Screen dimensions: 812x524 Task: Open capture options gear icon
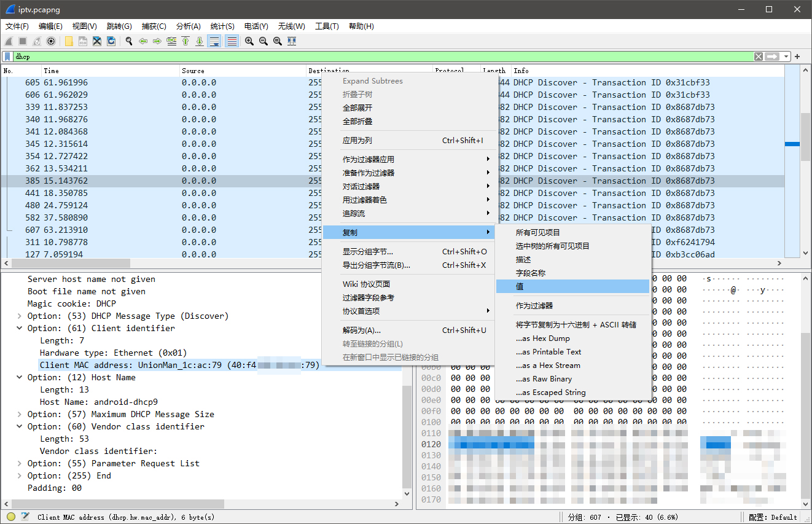pos(51,41)
